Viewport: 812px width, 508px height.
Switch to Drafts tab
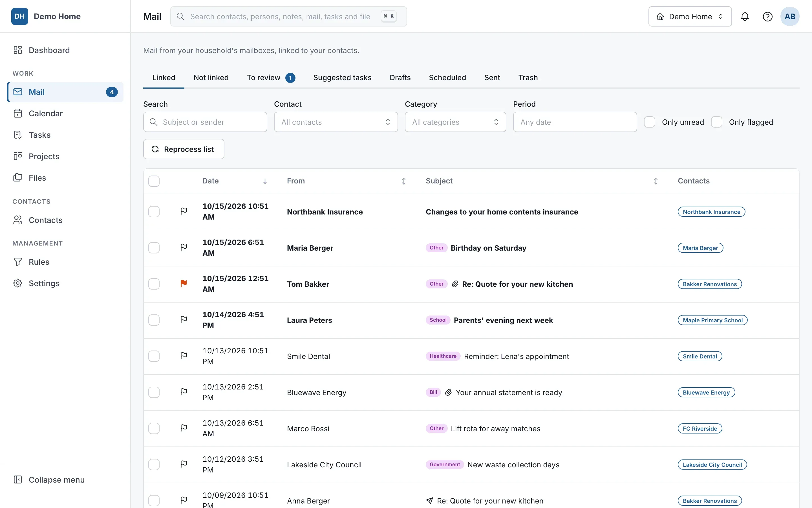tap(400, 78)
